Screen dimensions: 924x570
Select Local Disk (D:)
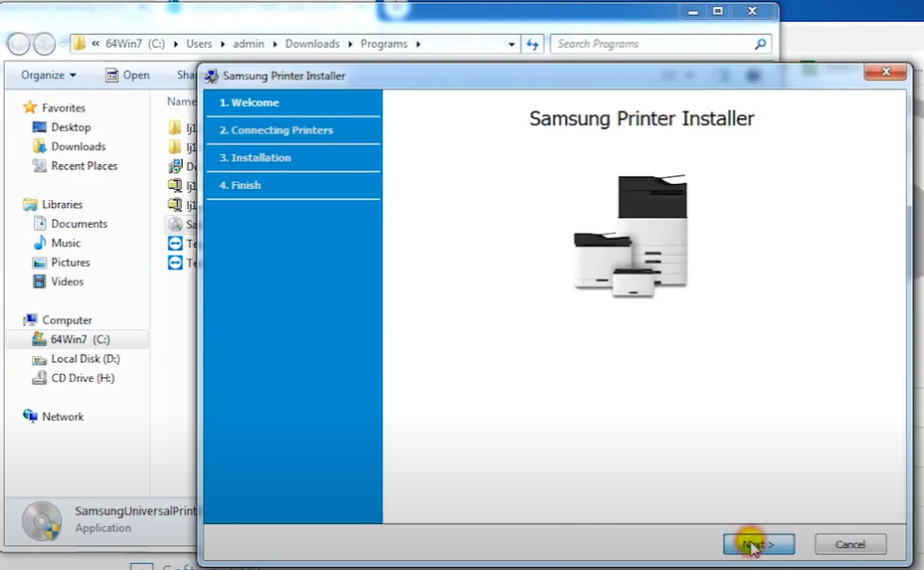[86, 359]
